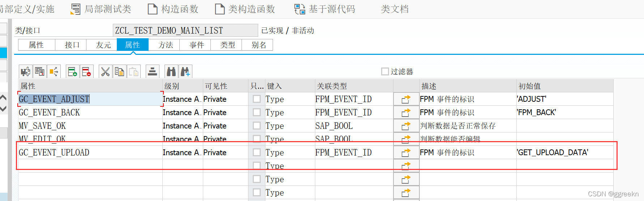Screen dimensions: 644x201
Task: Open 类文档 class documentation
Action: 395,9
